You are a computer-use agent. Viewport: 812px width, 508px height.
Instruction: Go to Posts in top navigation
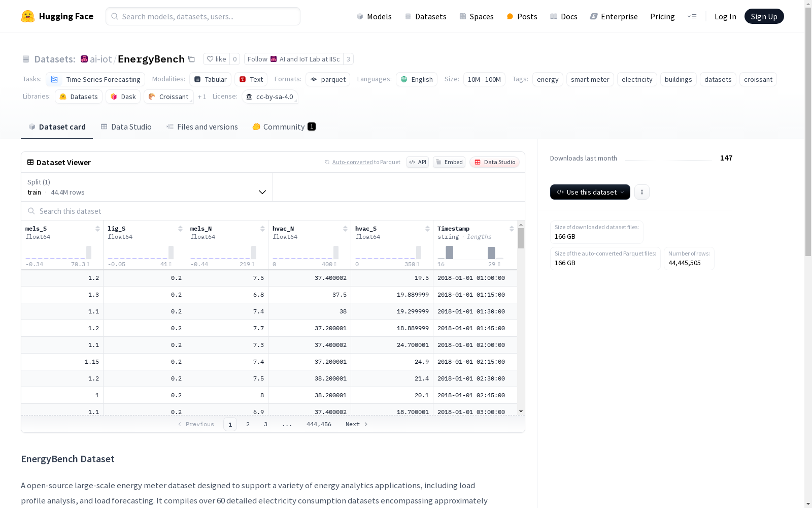(522, 16)
